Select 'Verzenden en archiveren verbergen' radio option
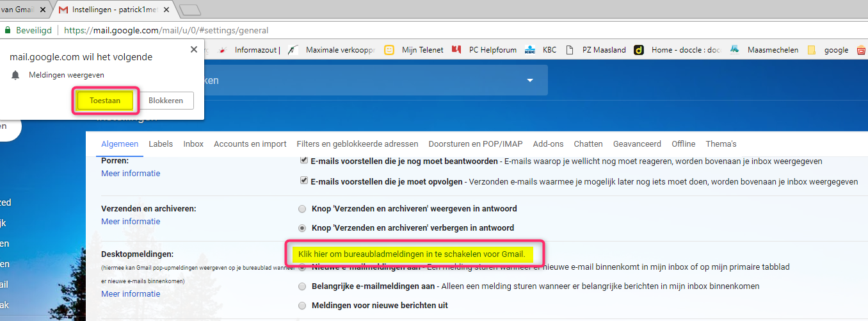The image size is (868, 321). tap(302, 227)
